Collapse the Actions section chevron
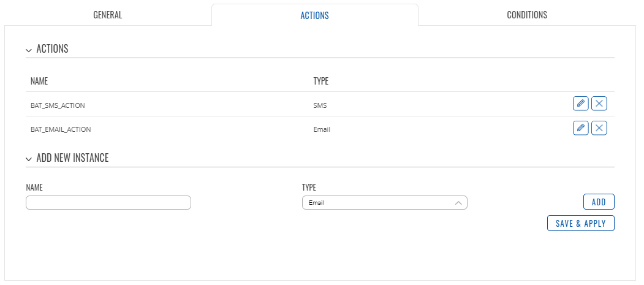 click(29, 50)
